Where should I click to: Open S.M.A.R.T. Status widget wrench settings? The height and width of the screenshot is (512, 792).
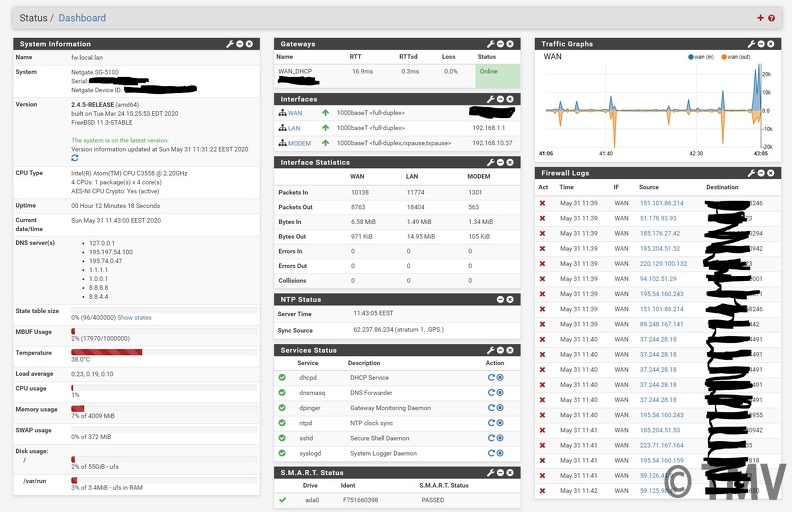490,473
